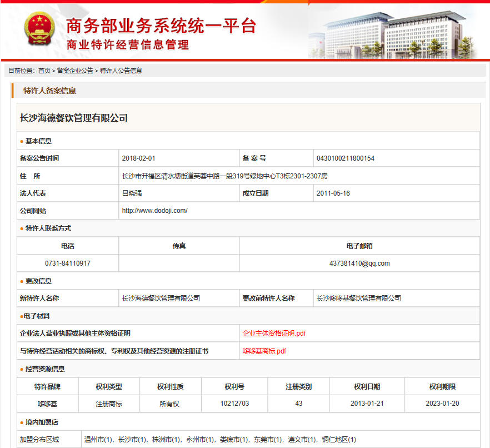Select the 特许人备案信息 section heading
Screen dimensions: 490x448
tap(49, 91)
